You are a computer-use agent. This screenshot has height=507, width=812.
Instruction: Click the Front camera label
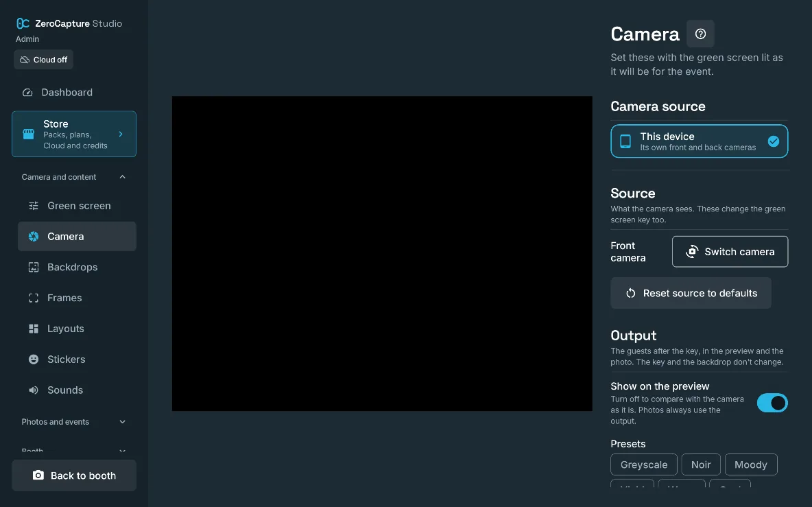pos(628,252)
